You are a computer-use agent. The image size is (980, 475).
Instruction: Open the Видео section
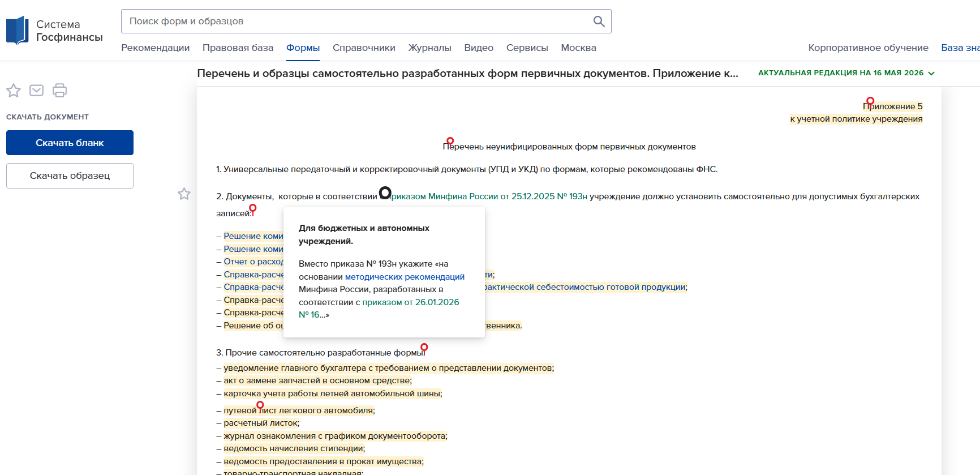point(479,48)
